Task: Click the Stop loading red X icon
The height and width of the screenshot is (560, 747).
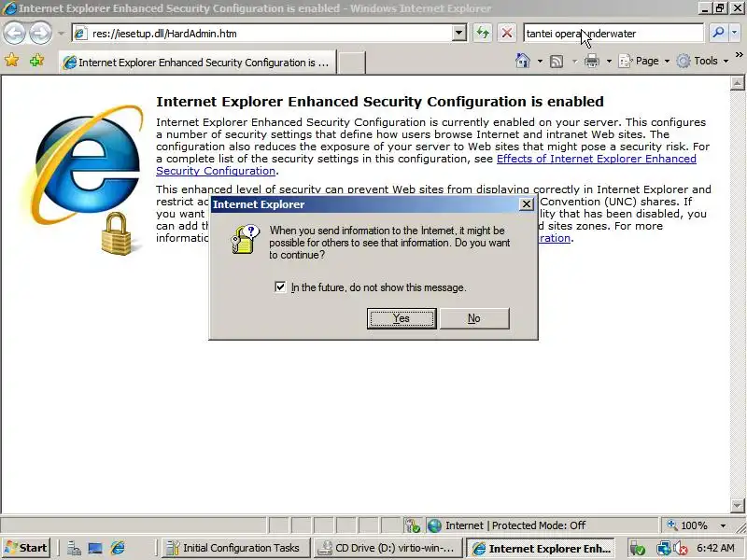Action: [507, 33]
